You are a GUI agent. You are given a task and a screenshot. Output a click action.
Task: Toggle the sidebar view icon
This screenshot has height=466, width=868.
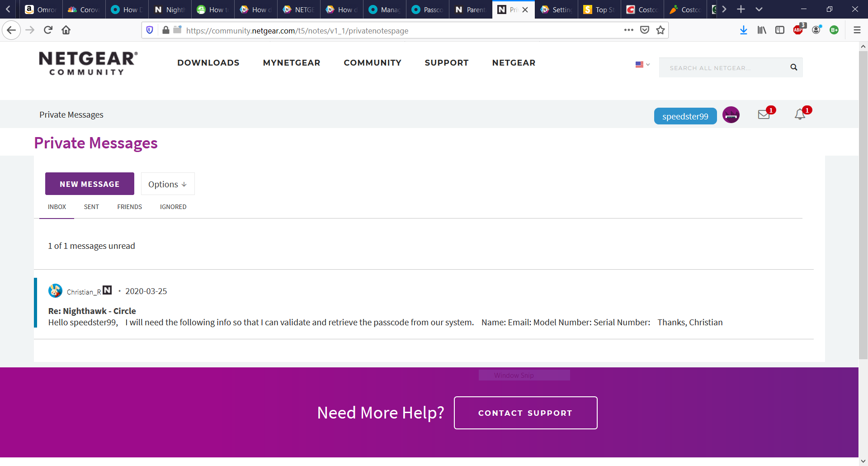(x=780, y=30)
